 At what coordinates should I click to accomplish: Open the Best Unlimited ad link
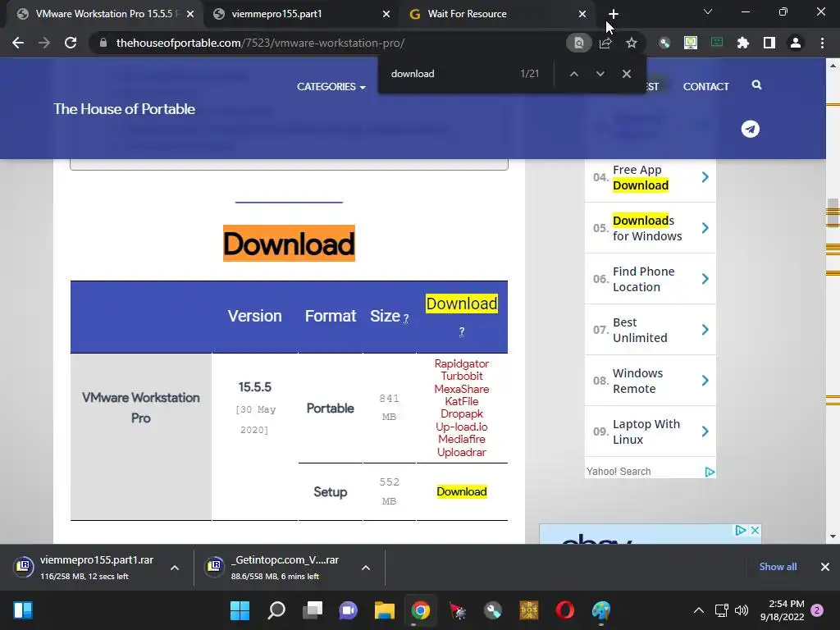[650, 330]
